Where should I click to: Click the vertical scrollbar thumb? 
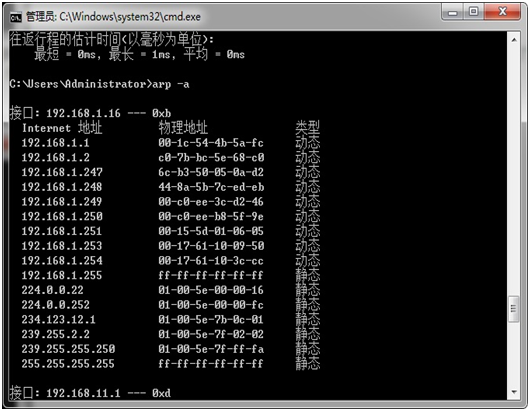(514, 309)
